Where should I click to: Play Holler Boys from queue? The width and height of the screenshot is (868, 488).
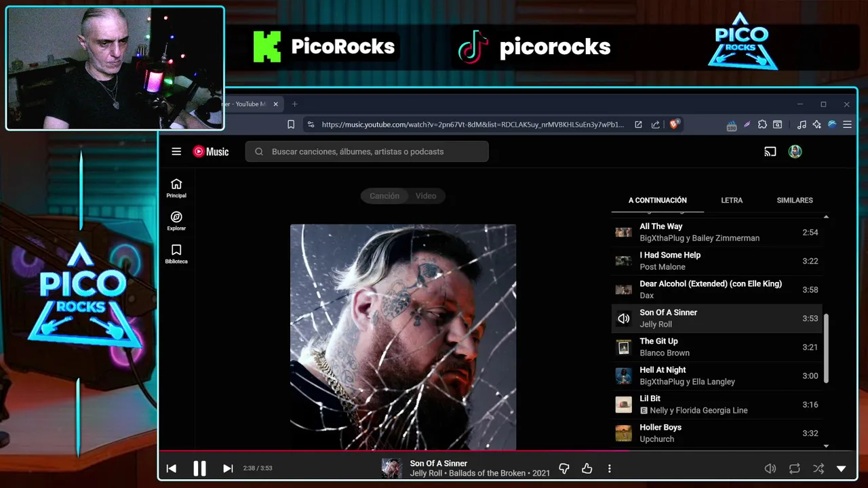click(717, 433)
